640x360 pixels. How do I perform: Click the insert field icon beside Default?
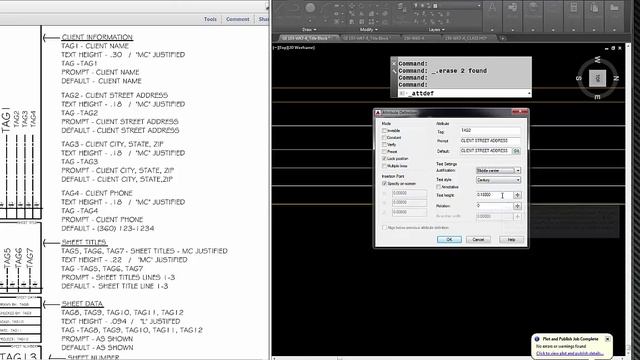[516, 151]
